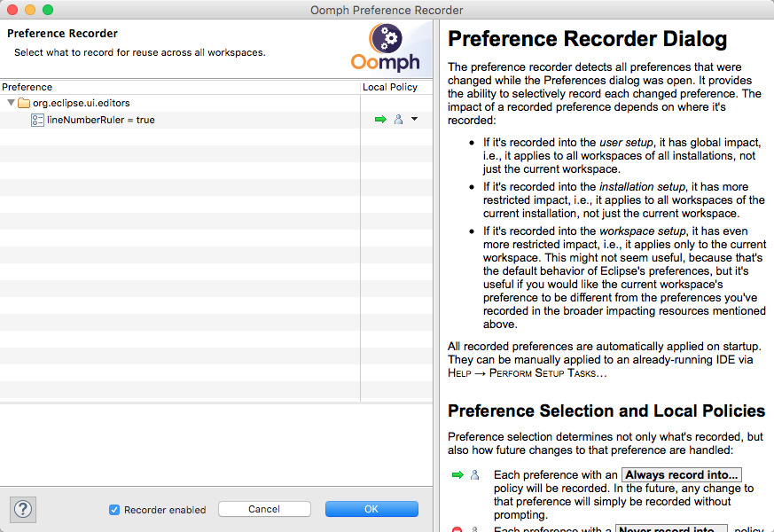Click the org.eclipse.ui.editors folder icon
Image resolution: width=774 pixels, height=532 pixels.
coord(24,103)
